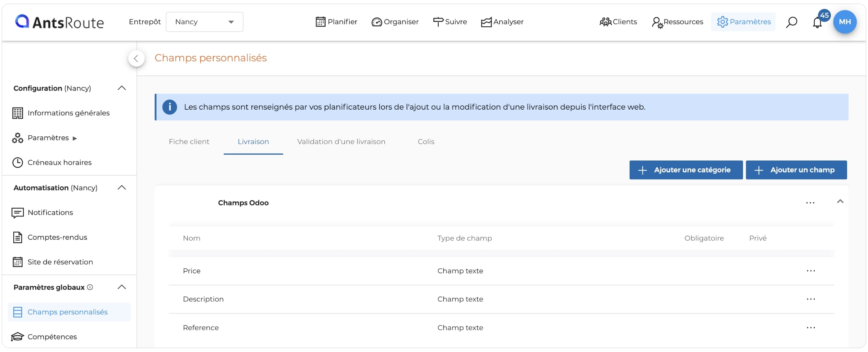Switch to the Colis tab

(x=426, y=142)
